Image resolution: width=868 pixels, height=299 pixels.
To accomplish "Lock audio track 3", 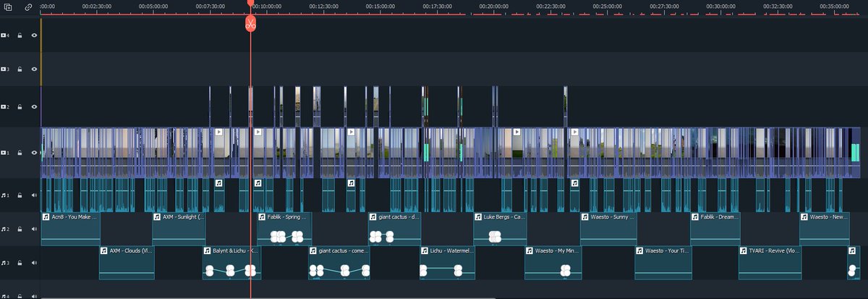I will pyautogui.click(x=20, y=263).
